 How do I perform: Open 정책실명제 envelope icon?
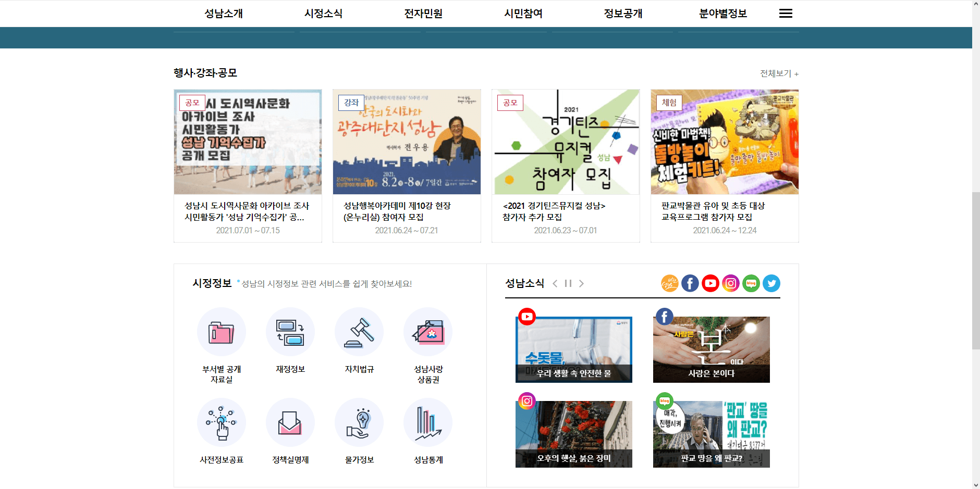[x=290, y=422]
